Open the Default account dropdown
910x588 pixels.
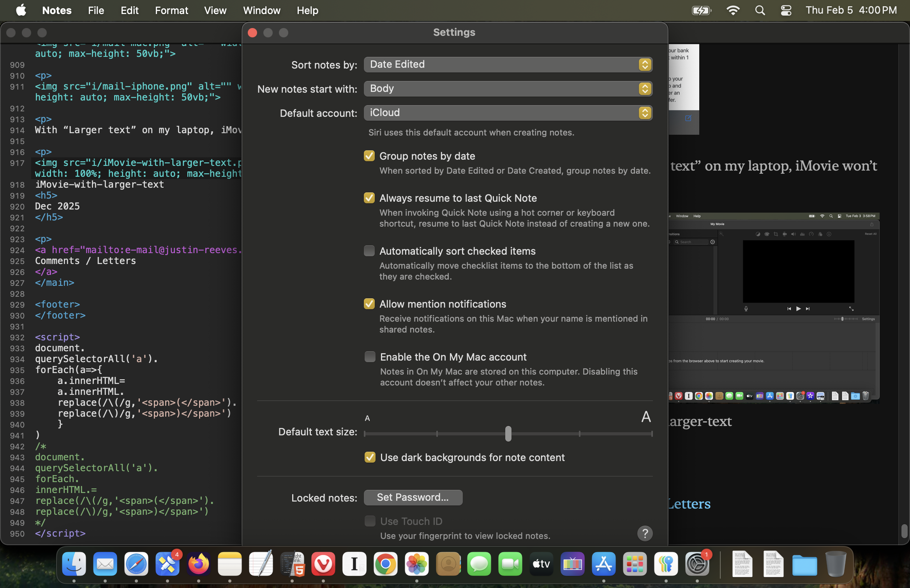click(508, 113)
